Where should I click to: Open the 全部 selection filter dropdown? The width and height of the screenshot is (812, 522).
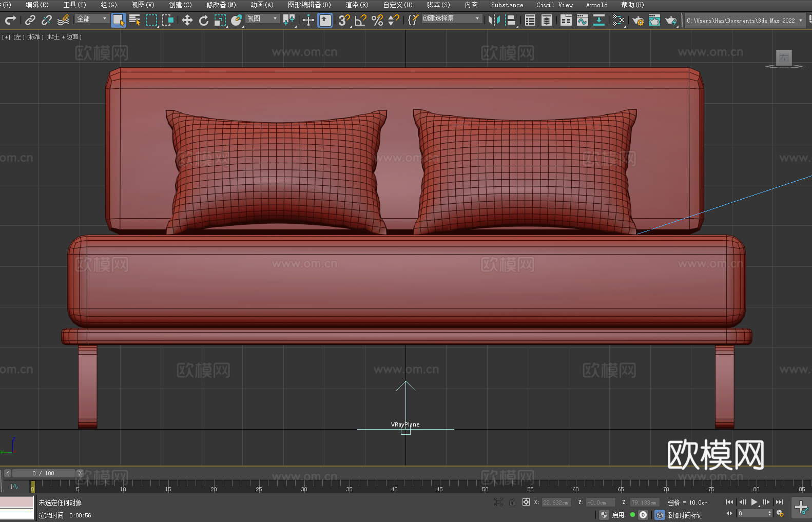92,18
